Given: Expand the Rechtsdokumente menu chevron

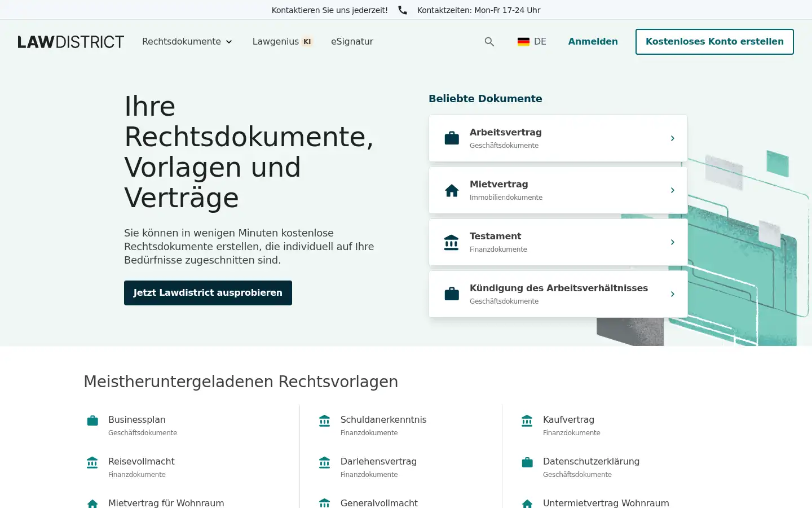Looking at the screenshot, I should 229,42.
